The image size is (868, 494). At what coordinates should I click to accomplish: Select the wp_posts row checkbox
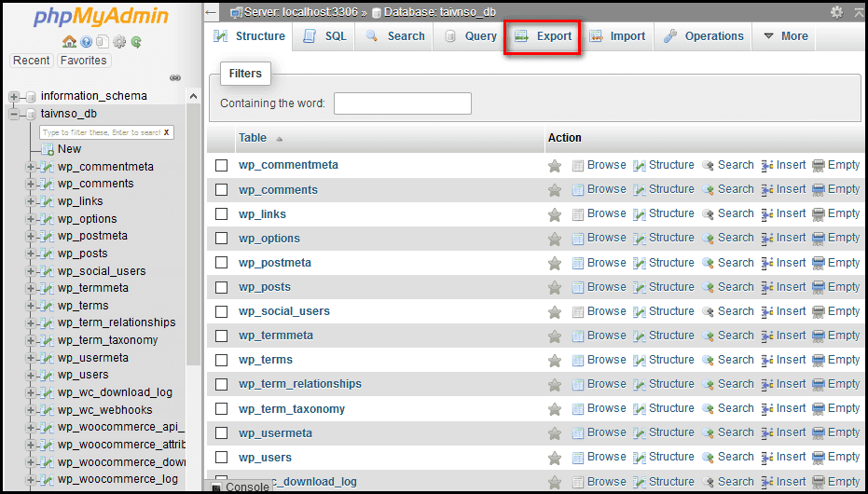click(x=222, y=287)
